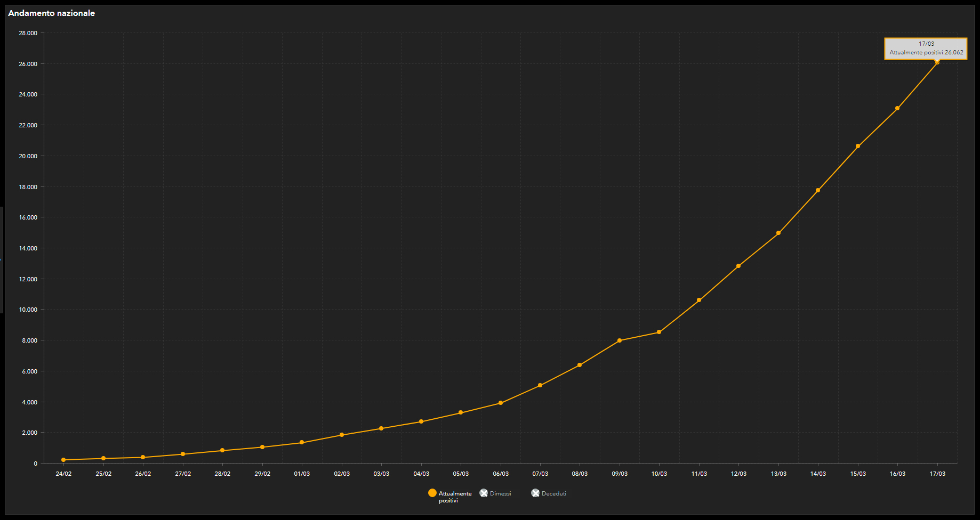
Task: Click the 28/02 x-axis date label
Action: pos(222,474)
